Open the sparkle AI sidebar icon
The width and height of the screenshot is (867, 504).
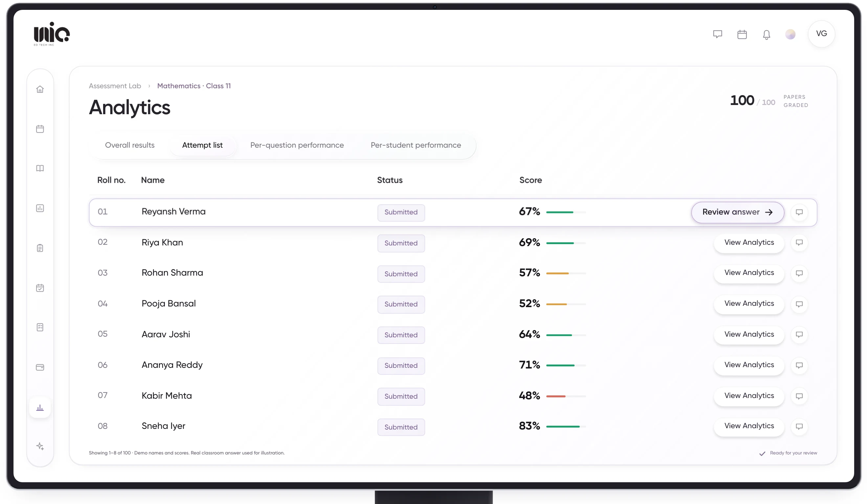[x=40, y=447]
